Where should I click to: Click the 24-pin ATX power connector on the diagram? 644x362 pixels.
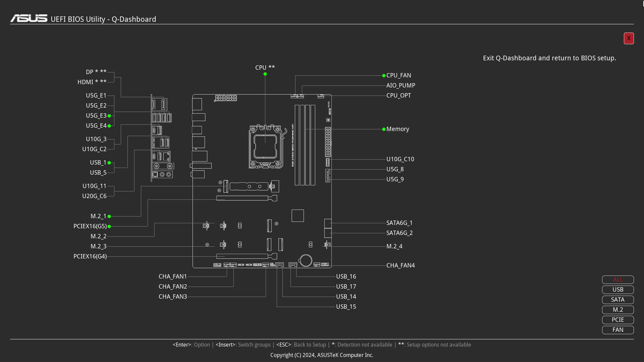(x=328, y=142)
